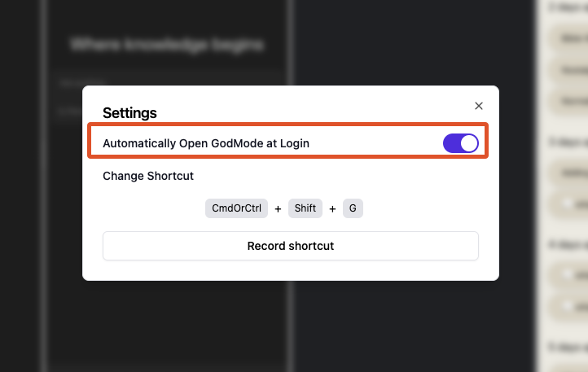This screenshot has width=588, height=372.
Task: Click blurred 'Where knowledge begins' heading behind dialog
Action: [167, 45]
